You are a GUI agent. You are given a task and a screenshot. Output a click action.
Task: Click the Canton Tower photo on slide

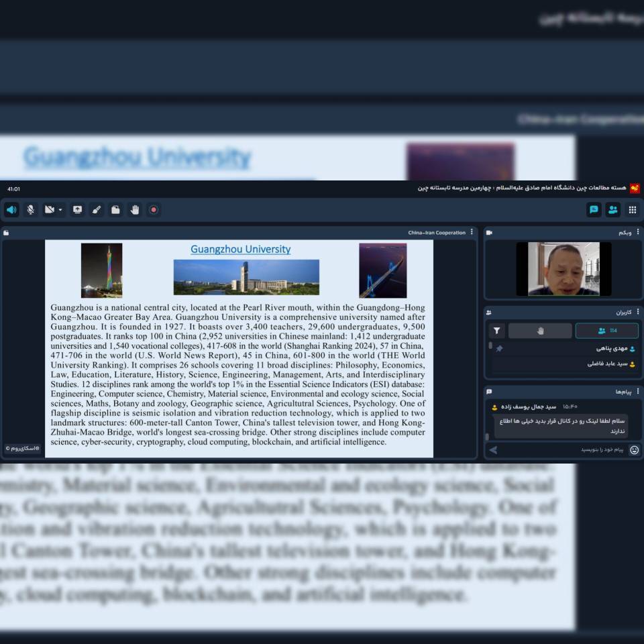point(101,270)
